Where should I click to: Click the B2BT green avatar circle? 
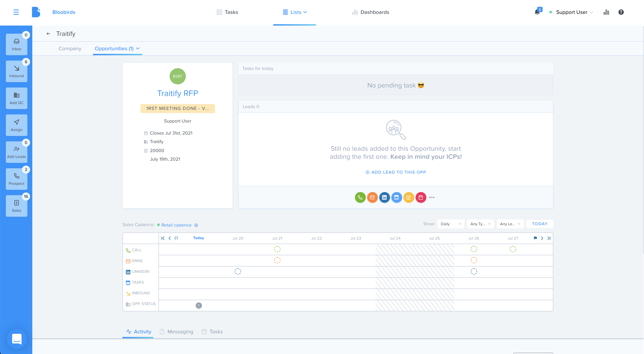(177, 76)
